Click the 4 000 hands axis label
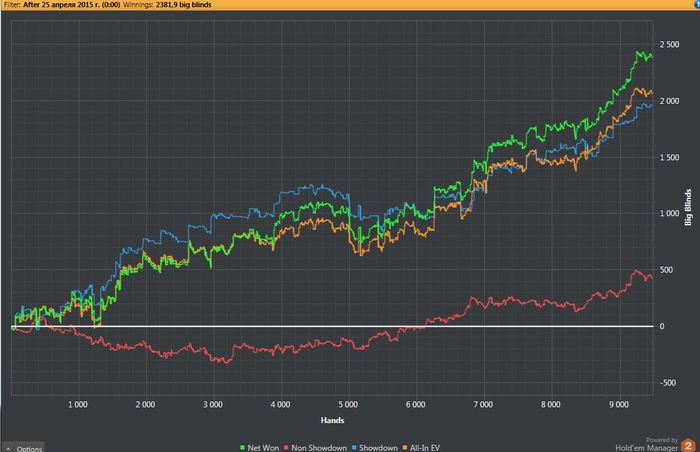This screenshot has height=452, width=700. [x=280, y=405]
